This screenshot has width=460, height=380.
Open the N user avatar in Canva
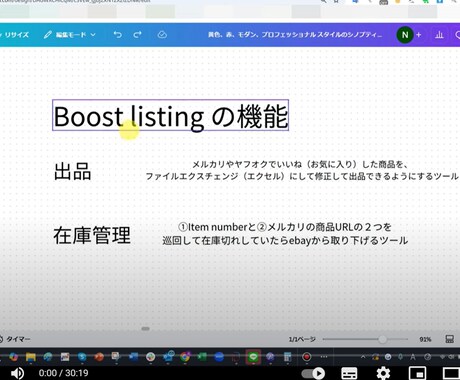(405, 35)
